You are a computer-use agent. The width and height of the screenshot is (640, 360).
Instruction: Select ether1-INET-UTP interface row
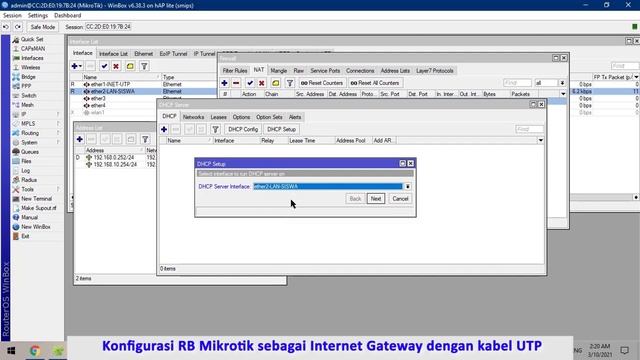(x=144, y=84)
